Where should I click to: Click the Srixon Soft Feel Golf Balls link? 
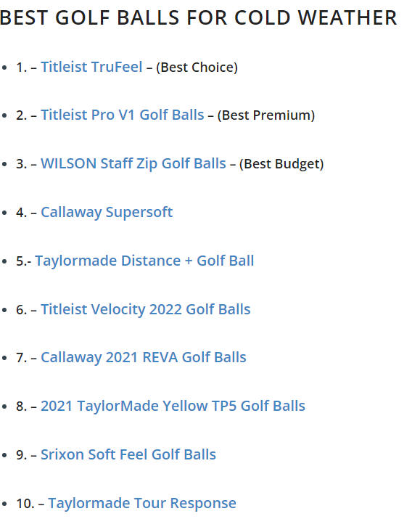[x=128, y=454]
